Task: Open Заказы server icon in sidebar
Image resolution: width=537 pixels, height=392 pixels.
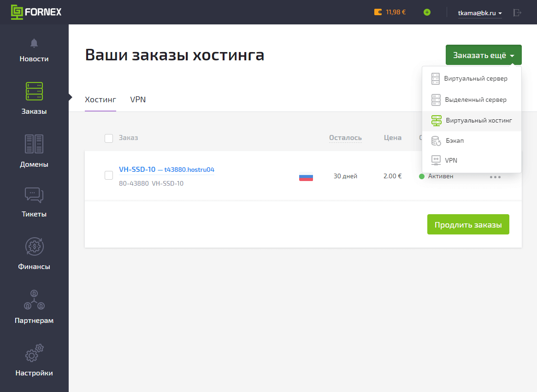Action: point(34,91)
